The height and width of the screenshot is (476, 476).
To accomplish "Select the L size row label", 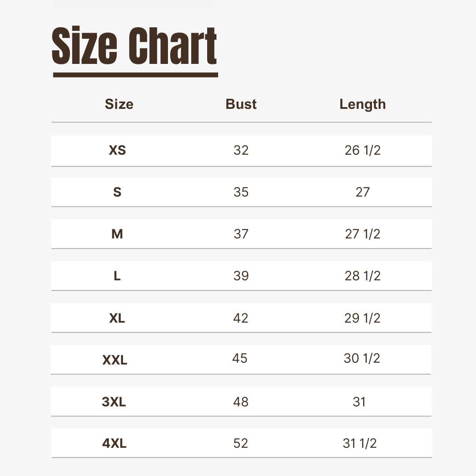I will click(x=117, y=276).
